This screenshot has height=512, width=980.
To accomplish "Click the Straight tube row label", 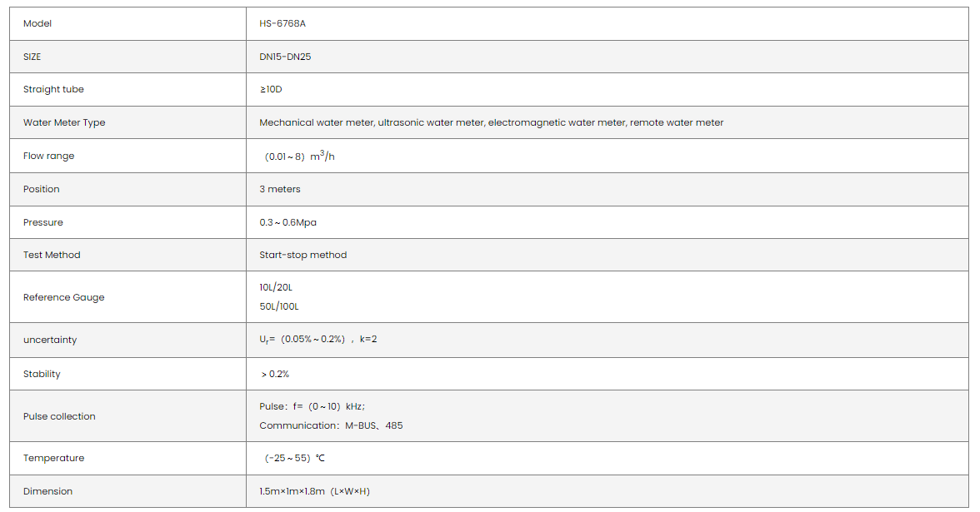I will [53, 89].
